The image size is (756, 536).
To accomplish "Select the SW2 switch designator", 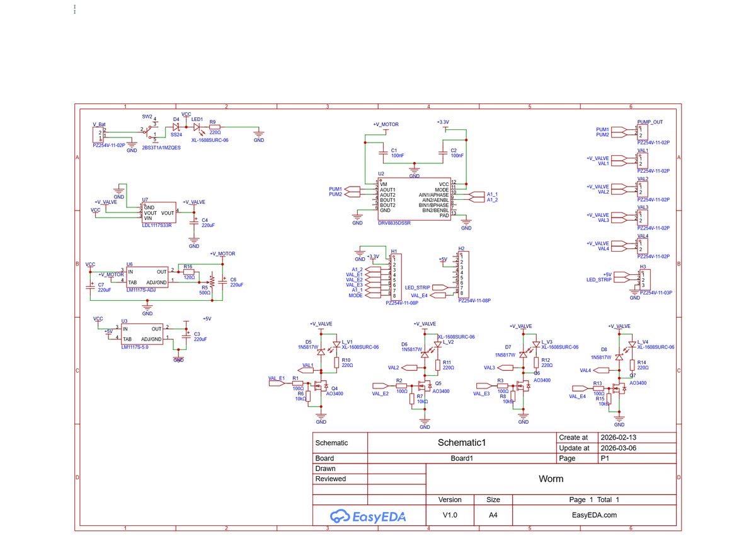I will point(147,117).
